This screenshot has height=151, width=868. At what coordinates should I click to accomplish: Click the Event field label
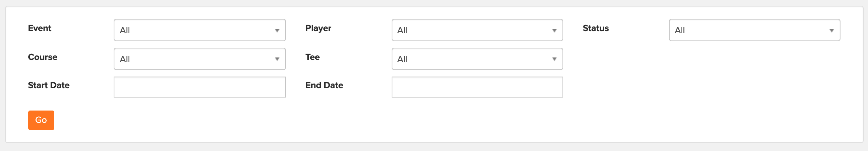click(39, 28)
